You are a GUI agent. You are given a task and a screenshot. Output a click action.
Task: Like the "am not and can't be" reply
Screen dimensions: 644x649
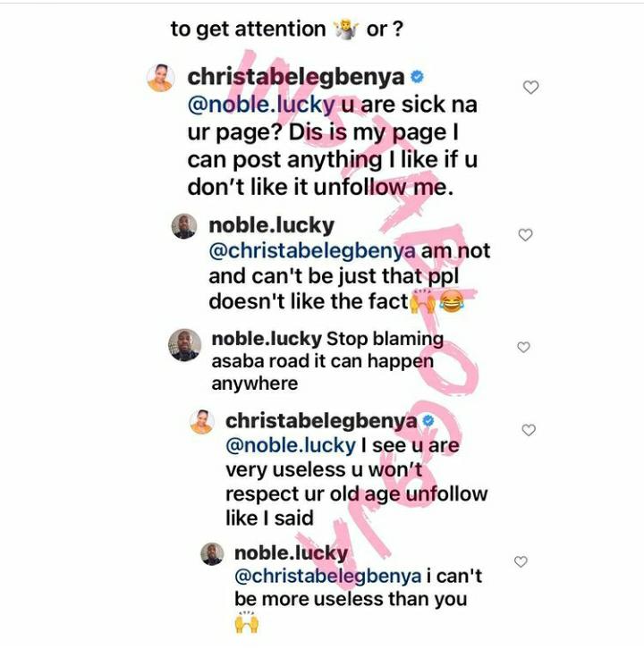525,235
